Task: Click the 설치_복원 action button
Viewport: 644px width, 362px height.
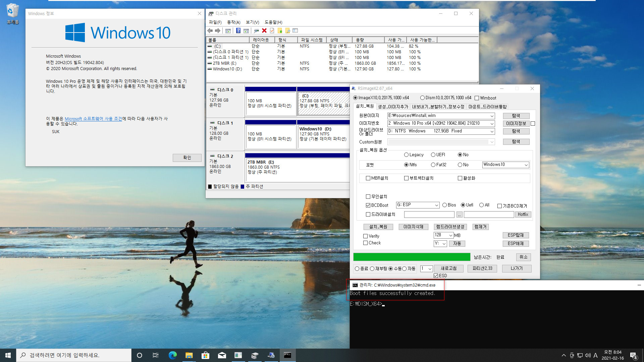Action: tap(378, 227)
